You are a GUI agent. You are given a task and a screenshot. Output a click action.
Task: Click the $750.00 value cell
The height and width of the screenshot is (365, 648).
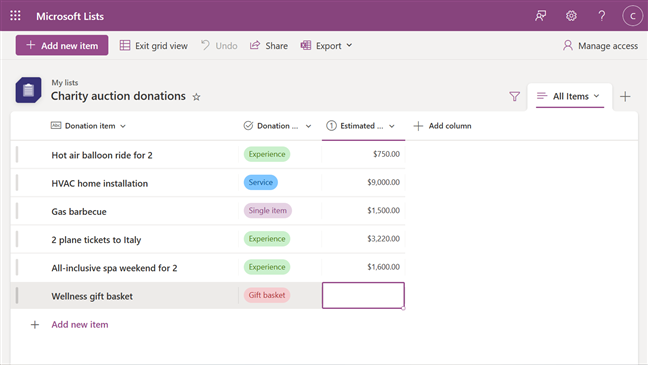click(363, 154)
